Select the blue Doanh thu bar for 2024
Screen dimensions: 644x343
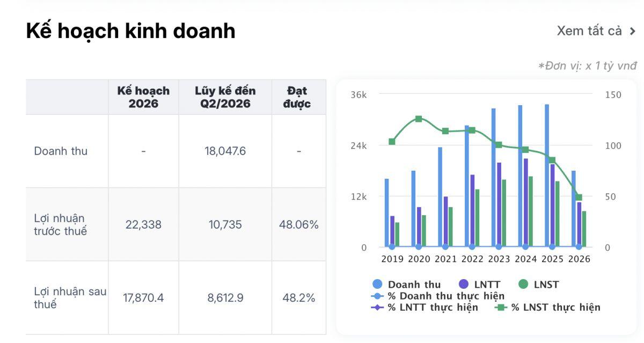coord(520,176)
